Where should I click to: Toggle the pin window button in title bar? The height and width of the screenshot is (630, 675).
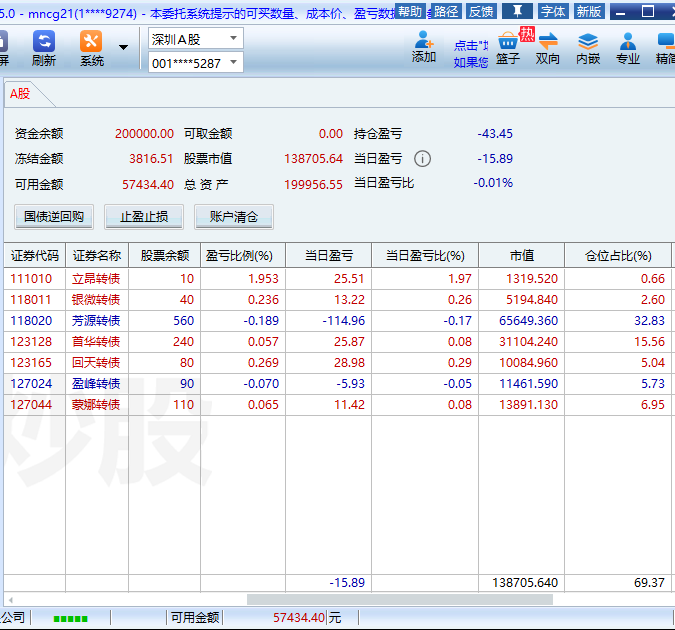[x=517, y=11]
